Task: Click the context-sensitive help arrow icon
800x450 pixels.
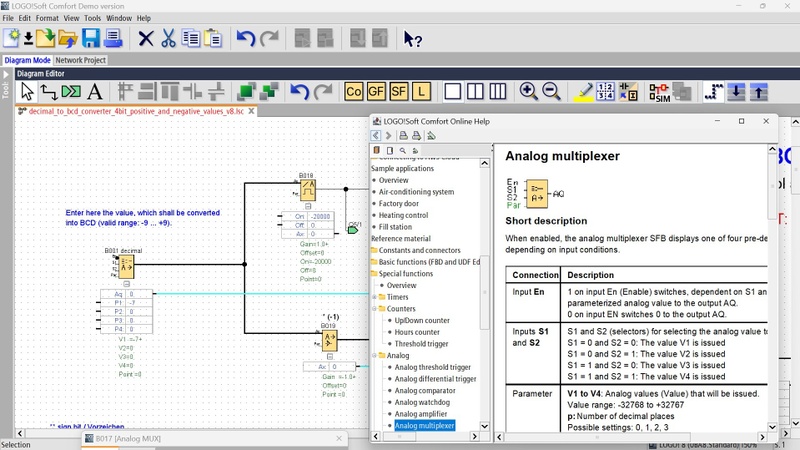Action: coord(412,39)
